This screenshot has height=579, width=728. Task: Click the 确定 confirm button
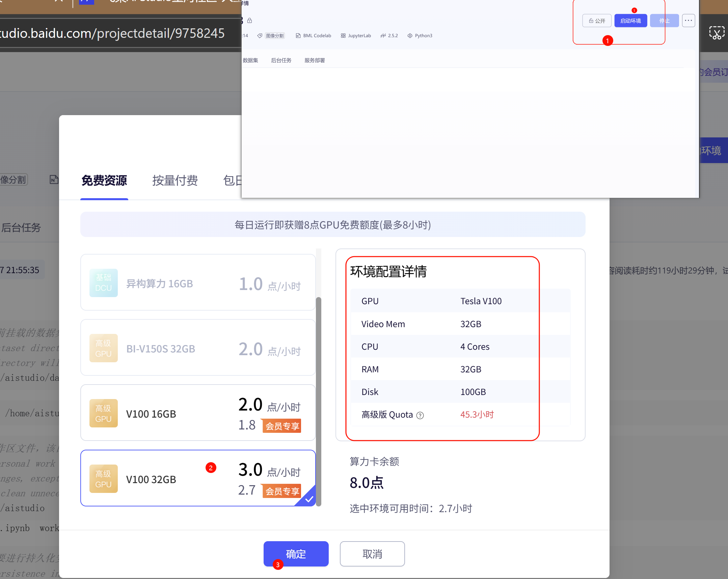(x=296, y=554)
